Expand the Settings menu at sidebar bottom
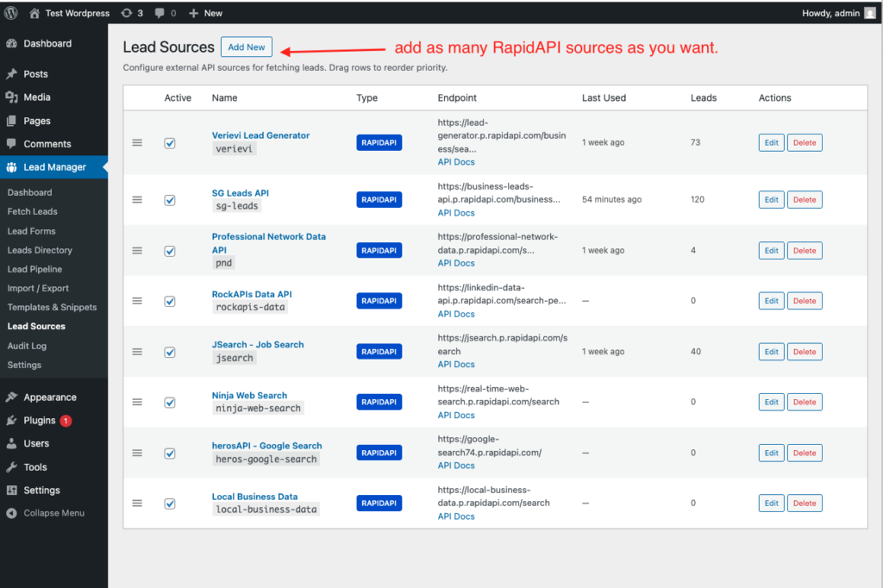 (41, 490)
